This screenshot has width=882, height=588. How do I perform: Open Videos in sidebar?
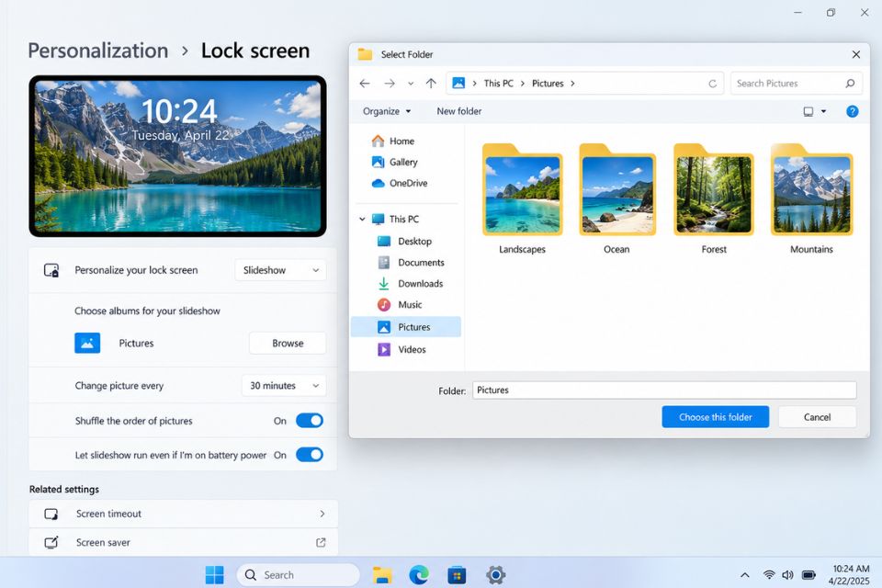coord(401,349)
